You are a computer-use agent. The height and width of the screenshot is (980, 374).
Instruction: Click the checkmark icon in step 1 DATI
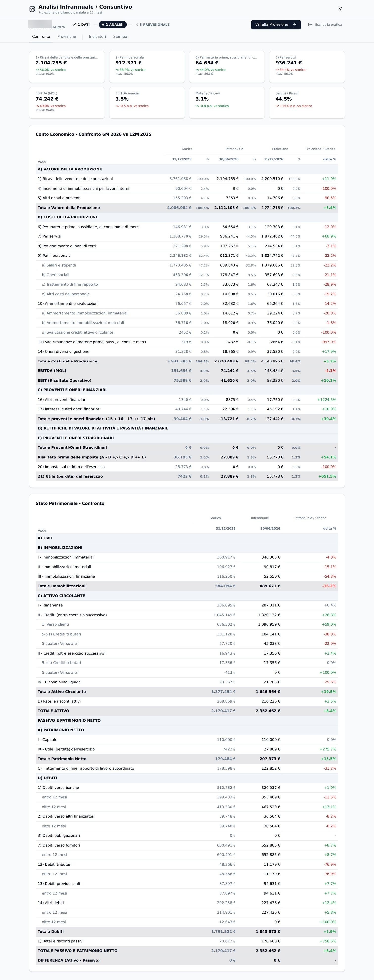[74, 25]
